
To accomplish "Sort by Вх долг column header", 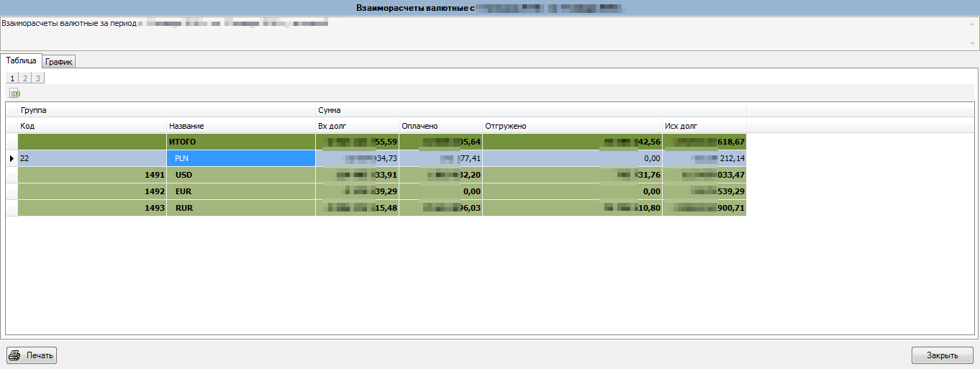I will (357, 126).
